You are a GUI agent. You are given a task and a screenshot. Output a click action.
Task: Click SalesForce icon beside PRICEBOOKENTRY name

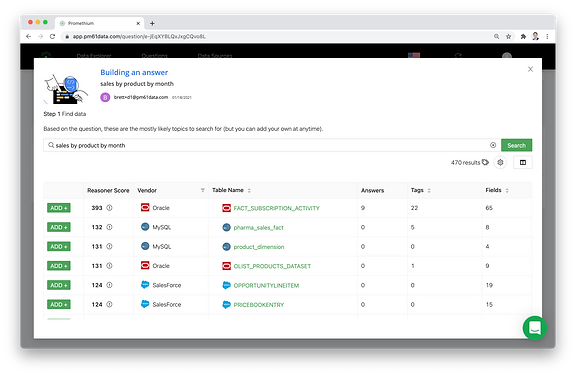tap(226, 304)
